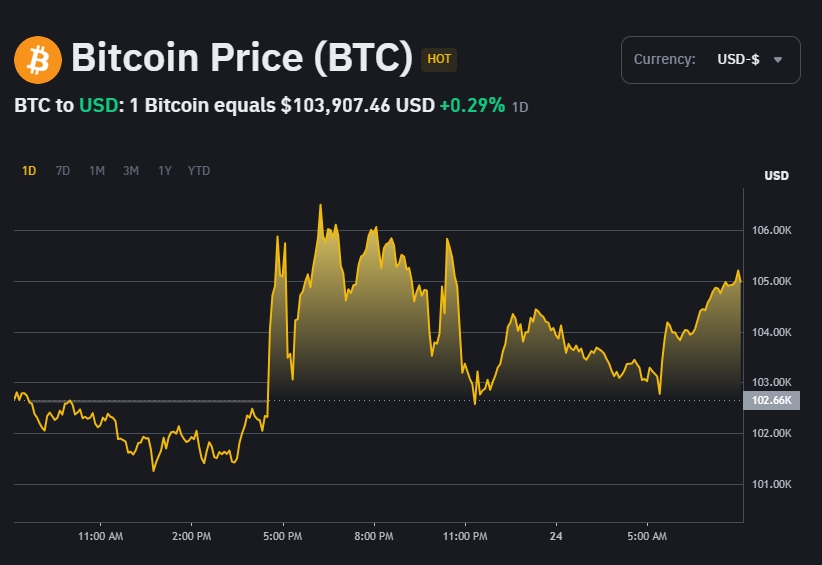The image size is (822, 565).
Task: Click the 106.00K axis label
Action: click(771, 231)
